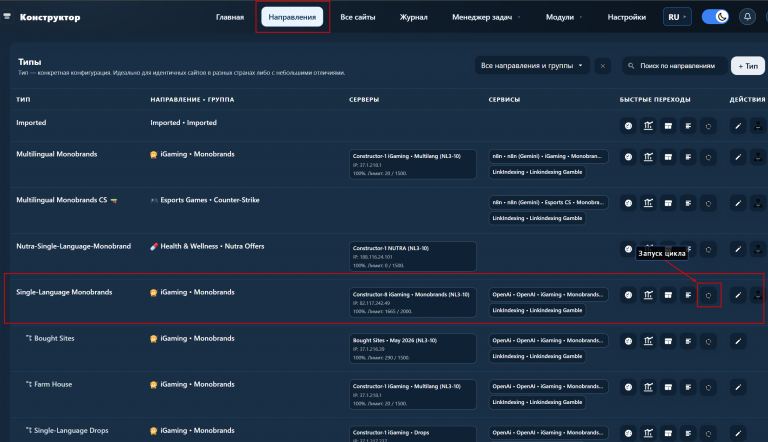Viewport: 768px width, 442px height.
Task: Click the pencil edit icon for Imported
Action: [738, 126]
